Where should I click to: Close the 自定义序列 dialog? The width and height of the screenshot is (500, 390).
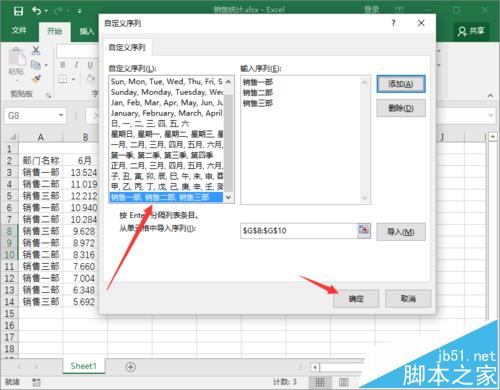421,23
